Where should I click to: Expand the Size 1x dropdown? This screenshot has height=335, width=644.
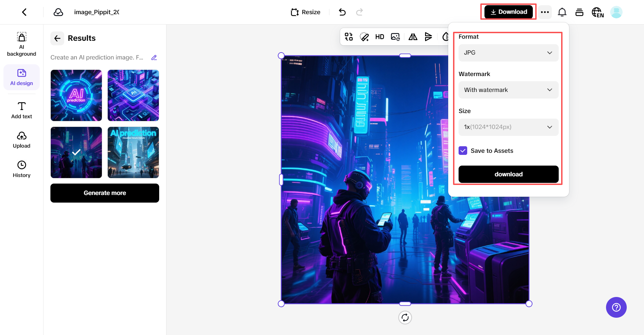508,127
